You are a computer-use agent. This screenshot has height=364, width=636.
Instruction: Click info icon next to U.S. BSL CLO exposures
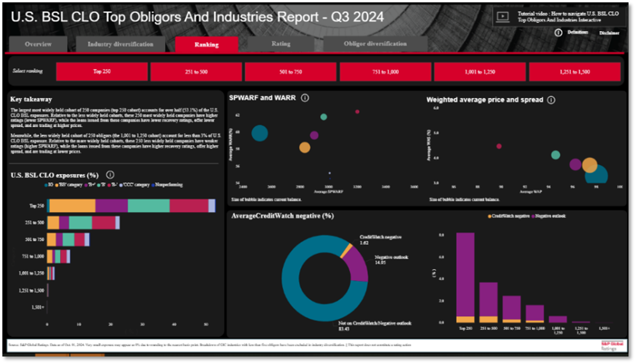(110, 175)
